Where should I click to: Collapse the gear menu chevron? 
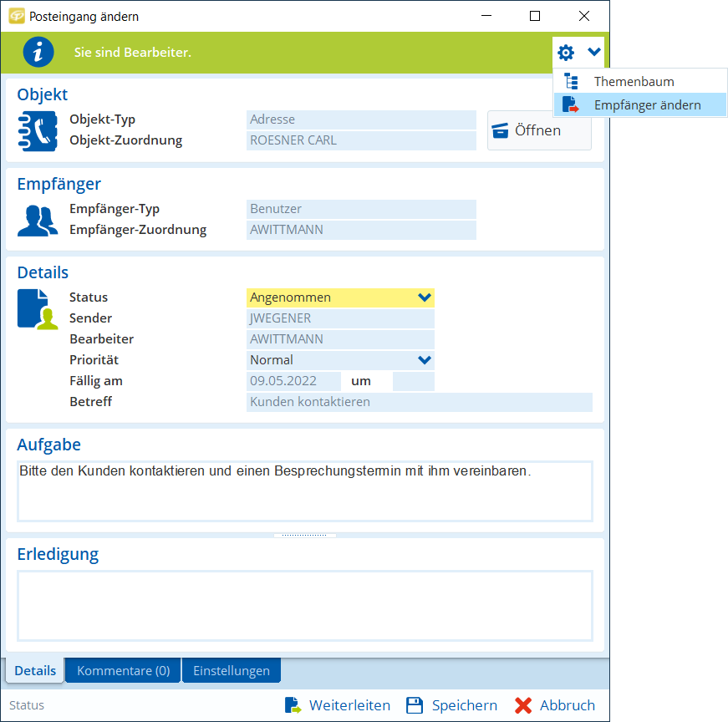pyautogui.click(x=593, y=53)
